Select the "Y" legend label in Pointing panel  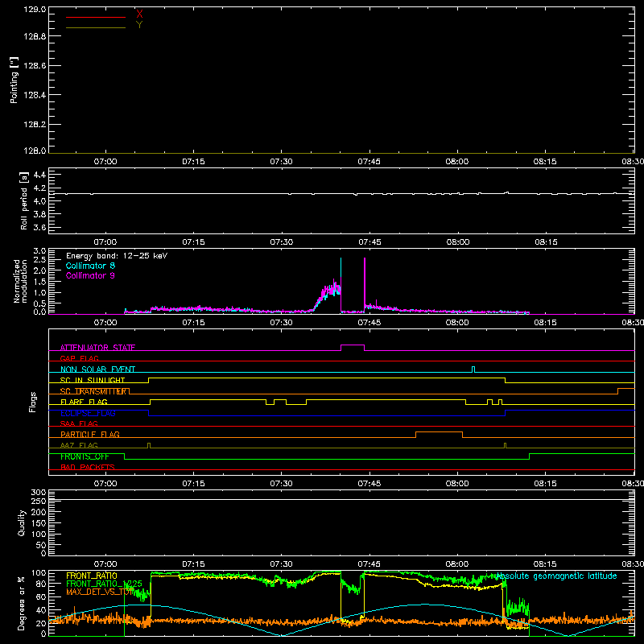click(139, 25)
